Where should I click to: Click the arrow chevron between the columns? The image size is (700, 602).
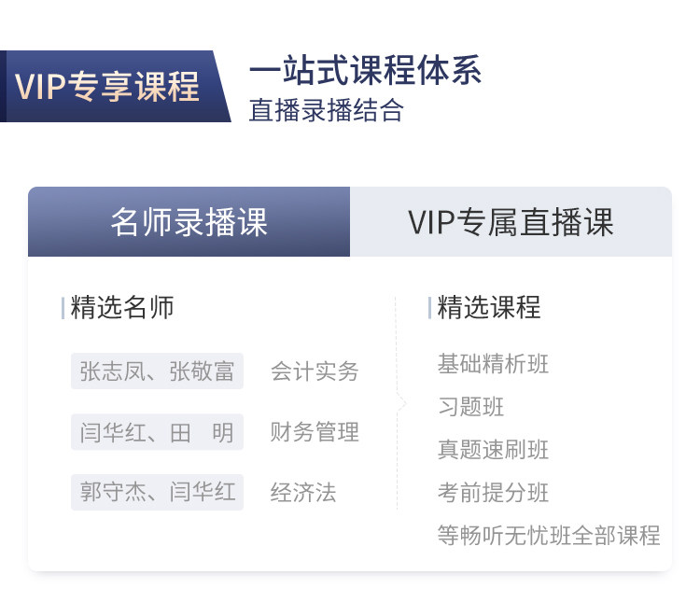click(x=401, y=405)
